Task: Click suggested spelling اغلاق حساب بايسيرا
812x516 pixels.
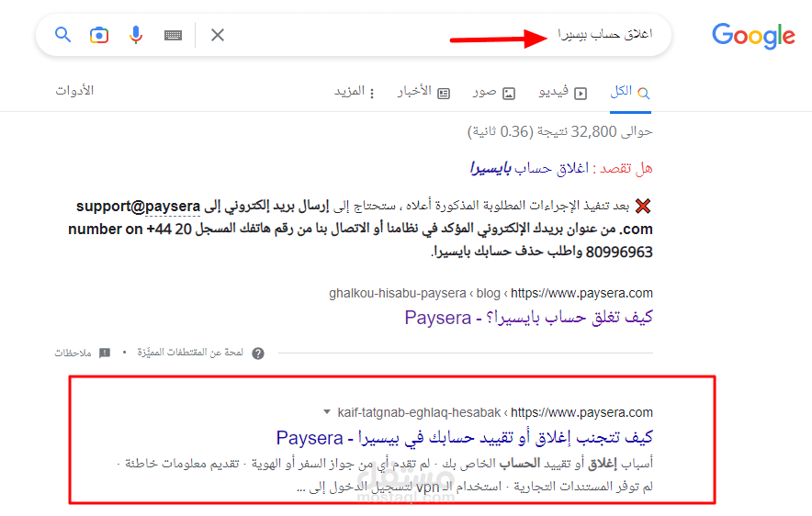Action: tap(529, 168)
